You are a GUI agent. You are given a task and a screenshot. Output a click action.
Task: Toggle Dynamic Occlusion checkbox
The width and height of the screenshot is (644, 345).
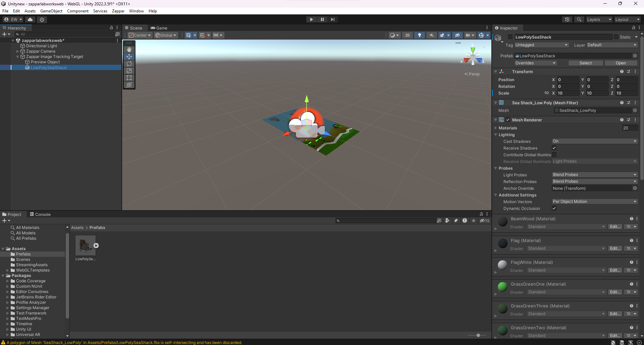[554, 208]
